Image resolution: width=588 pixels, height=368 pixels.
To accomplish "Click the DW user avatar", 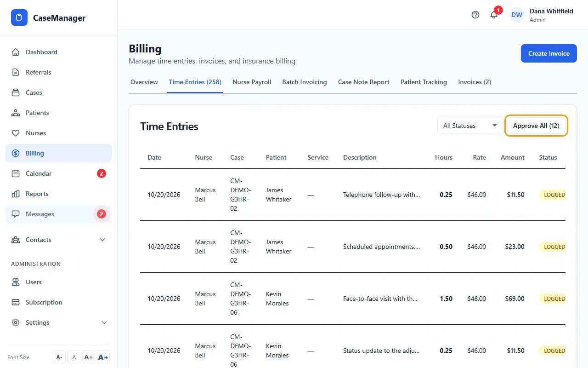I will click(517, 15).
